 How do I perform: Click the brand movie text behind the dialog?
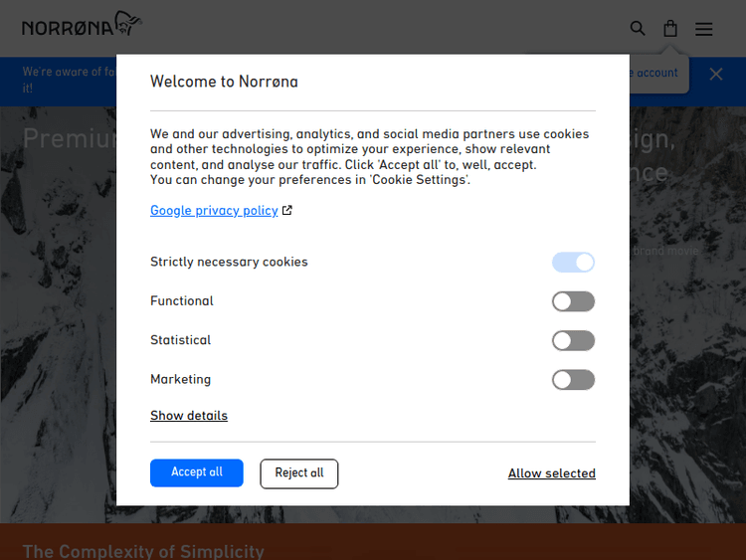tap(666, 252)
